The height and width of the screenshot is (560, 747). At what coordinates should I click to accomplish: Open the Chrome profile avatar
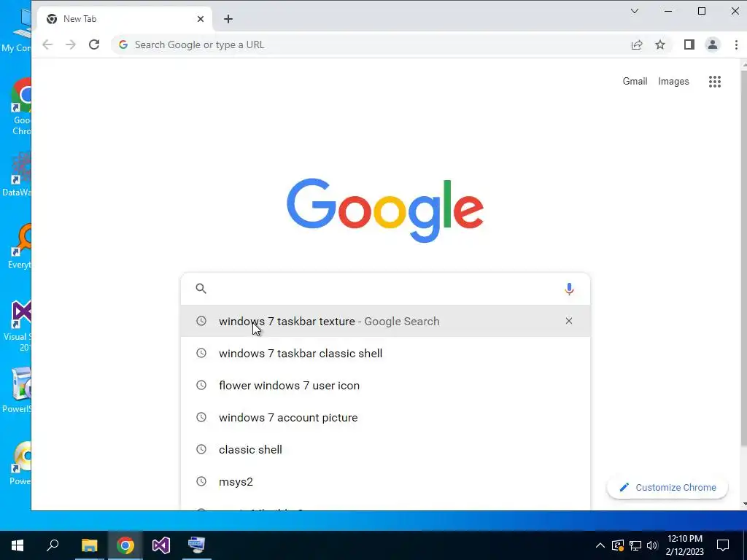712,44
